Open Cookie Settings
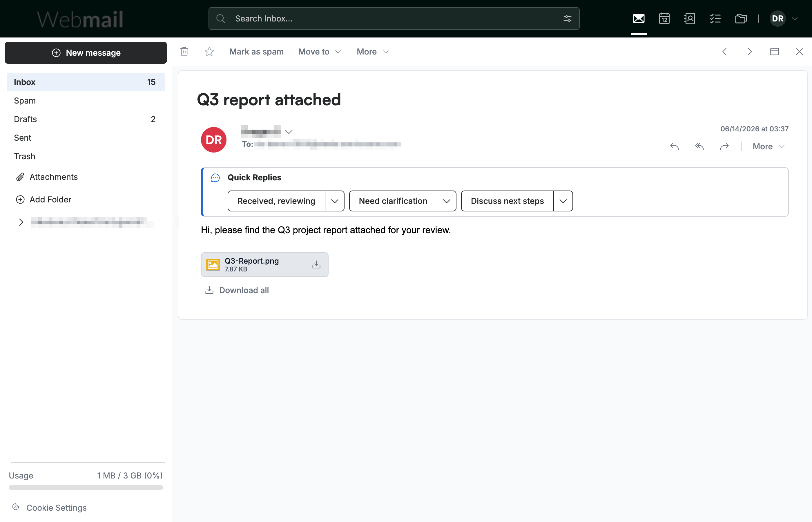Screen dimensions: 812x522 click(50, 508)
